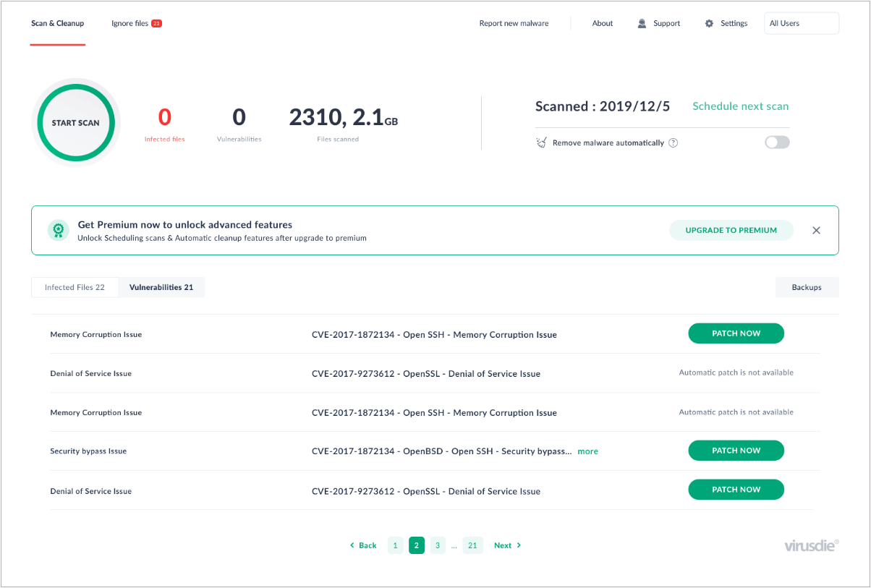This screenshot has height=588, width=871.
Task: Toggle Remove malware automatically switch
Action: (x=777, y=142)
